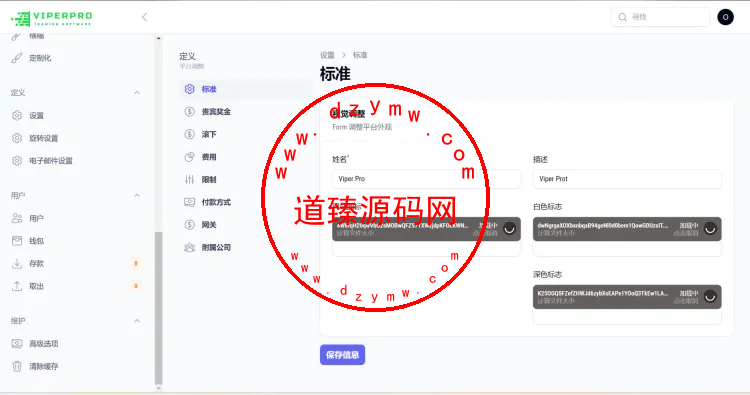Click the 附属公司 group icon
The width and height of the screenshot is (750, 395).
coord(189,247)
